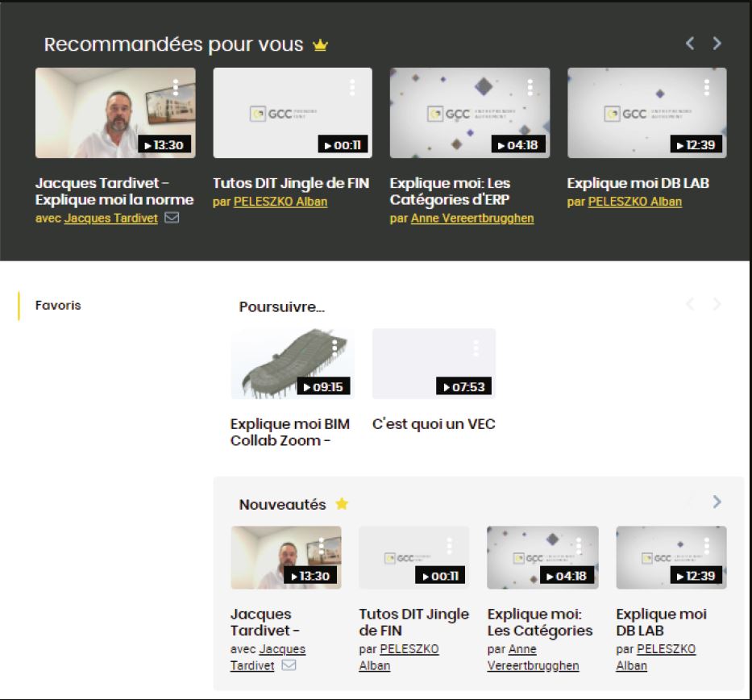Click the Nouveautés Tutos DIT Jingle de FIN title
The height and width of the screenshot is (700, 752).
click(414, 623)
